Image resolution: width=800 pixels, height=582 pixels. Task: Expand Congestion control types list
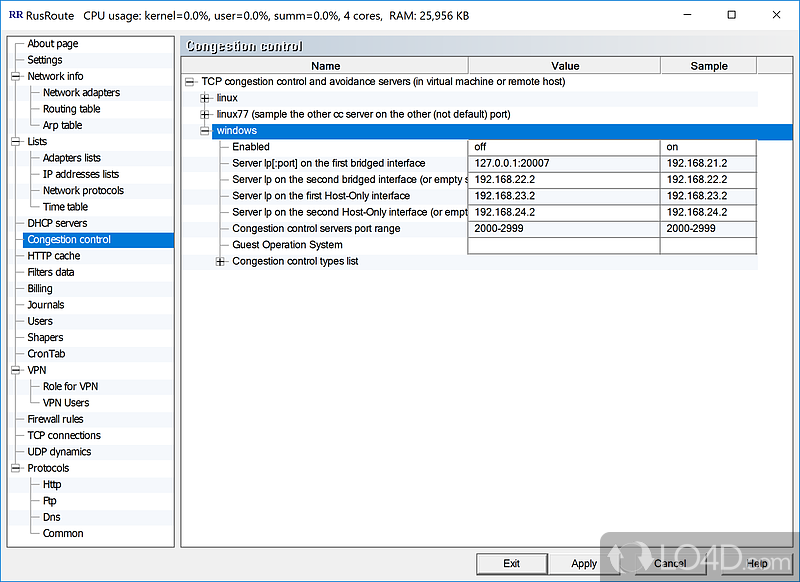pyautogui.click(x=221, y=262)
